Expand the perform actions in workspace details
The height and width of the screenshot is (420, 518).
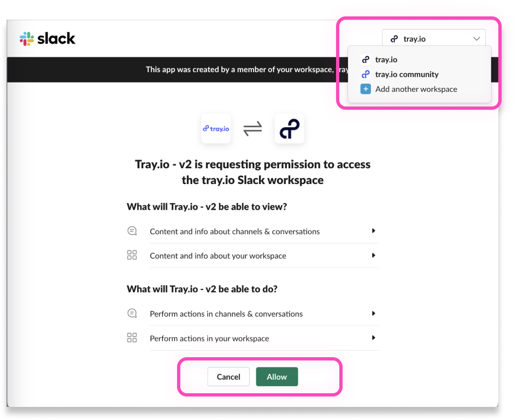374,338
